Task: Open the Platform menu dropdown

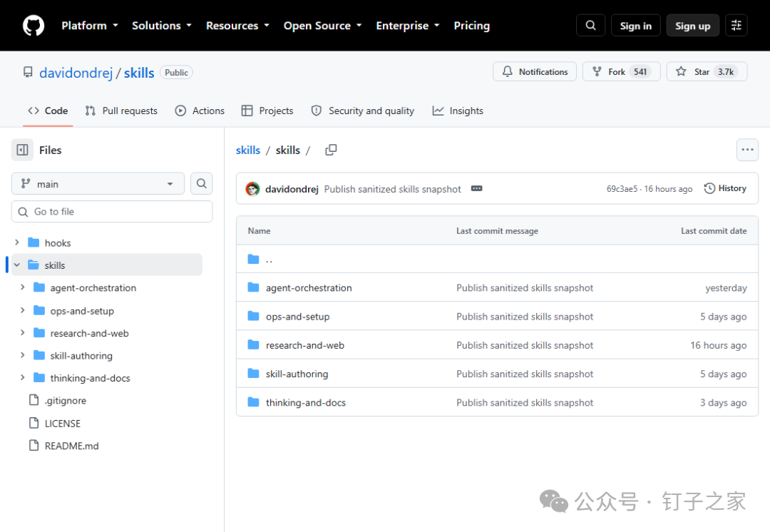Action: tap(89, 26)
